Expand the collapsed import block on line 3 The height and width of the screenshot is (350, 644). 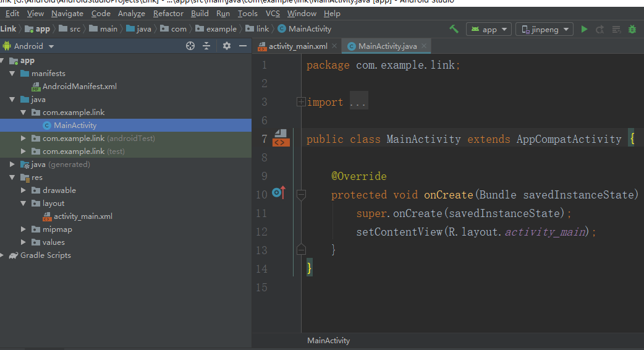click(301, 102)
